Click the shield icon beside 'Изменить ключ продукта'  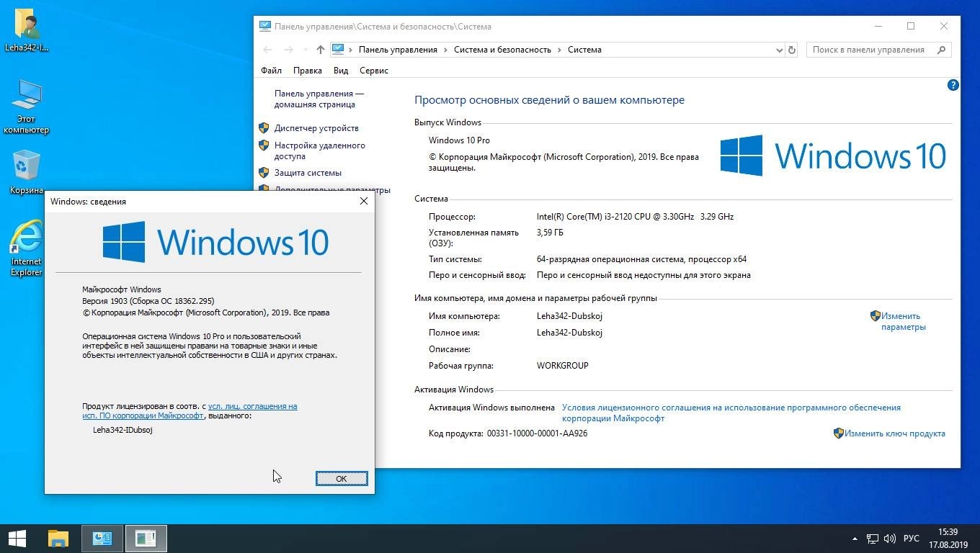point(838,433)
